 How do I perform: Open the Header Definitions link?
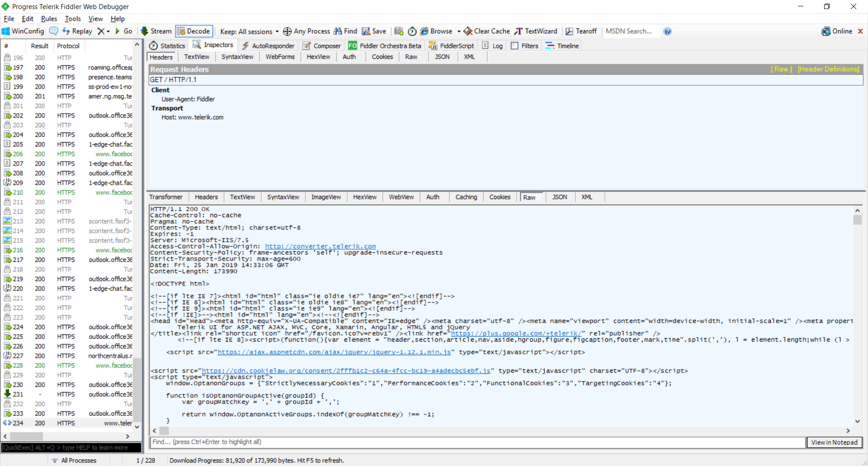click(828, 69)
